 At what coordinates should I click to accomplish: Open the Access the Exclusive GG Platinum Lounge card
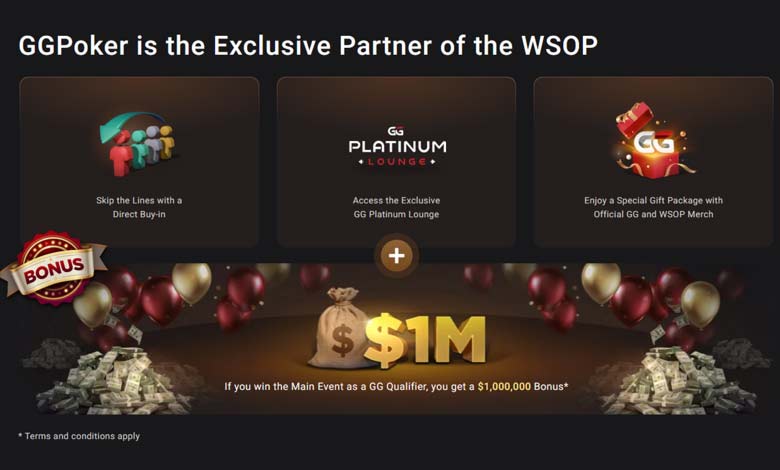click(396, 162)
